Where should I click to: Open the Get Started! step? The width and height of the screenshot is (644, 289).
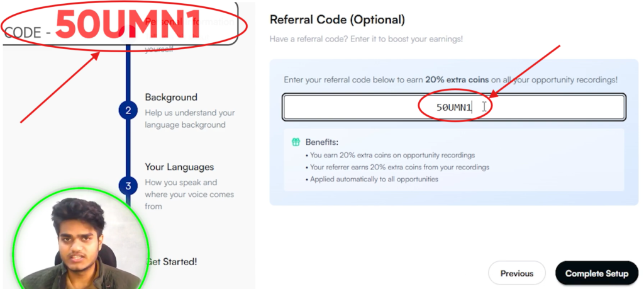(171, 261)
